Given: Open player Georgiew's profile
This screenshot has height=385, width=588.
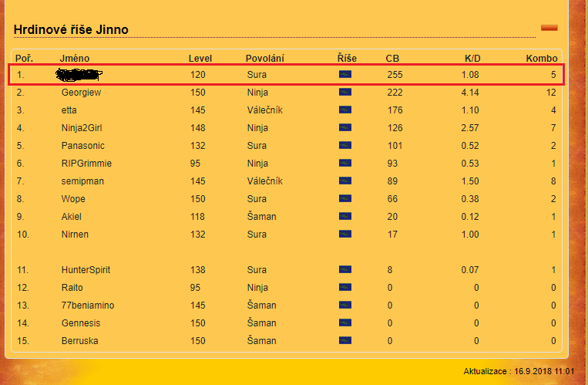Looking at the screenshot, I should click(81, 92).
